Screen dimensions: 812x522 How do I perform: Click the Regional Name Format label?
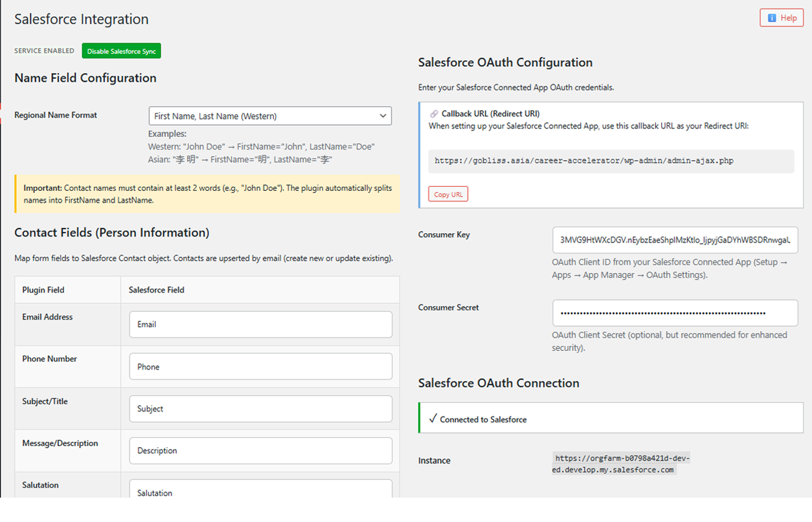[56, 115]
